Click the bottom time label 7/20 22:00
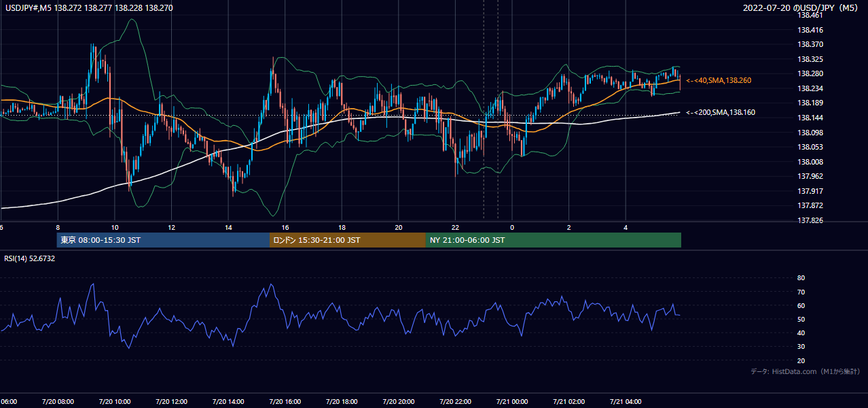The image size is (868, 408). click(455, 402)
